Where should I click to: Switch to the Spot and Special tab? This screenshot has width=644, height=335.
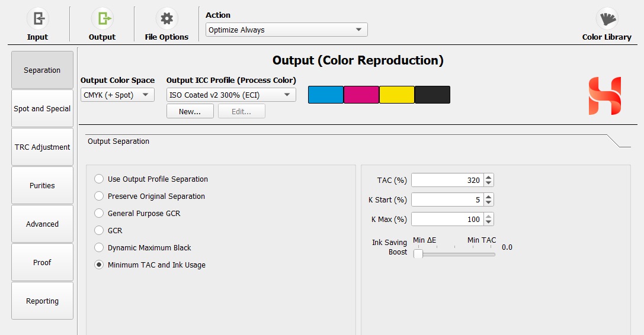(42, 108)
